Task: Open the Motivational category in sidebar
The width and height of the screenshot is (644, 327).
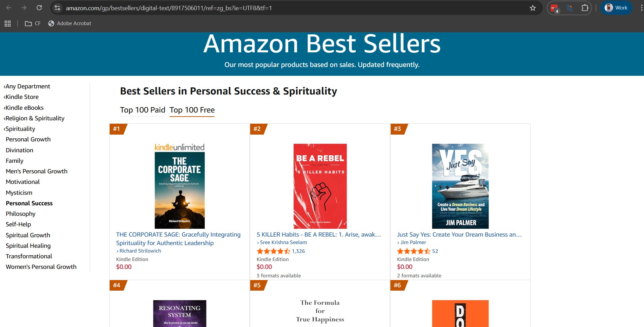Action: point(23,182)
